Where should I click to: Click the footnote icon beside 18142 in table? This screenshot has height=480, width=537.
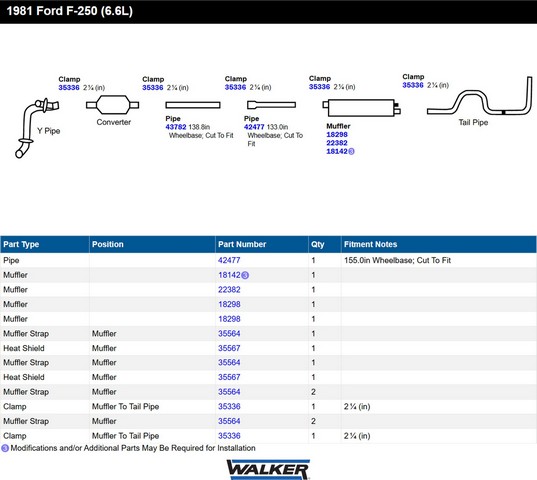point(245,275)
